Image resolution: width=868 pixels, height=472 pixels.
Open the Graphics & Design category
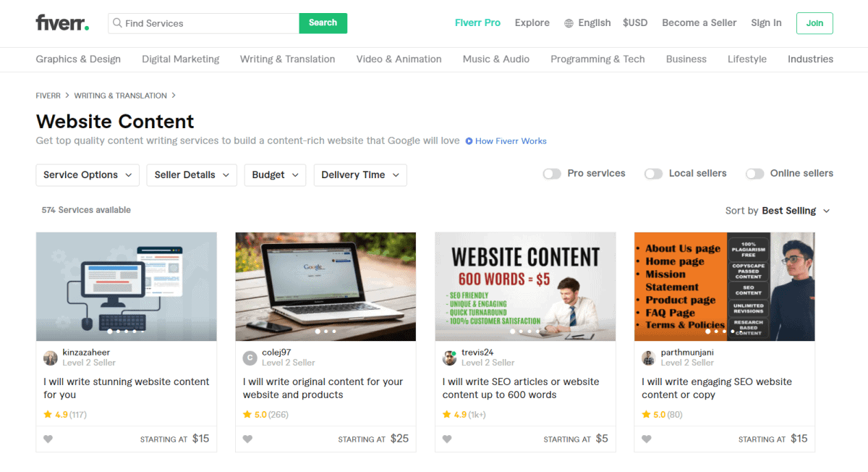coord(78,59)
